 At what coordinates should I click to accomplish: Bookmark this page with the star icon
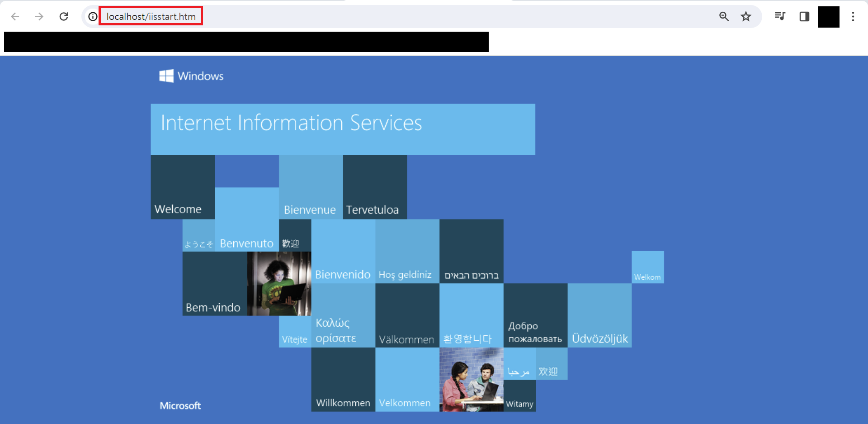pyautogui.click(x=745, y=17)
